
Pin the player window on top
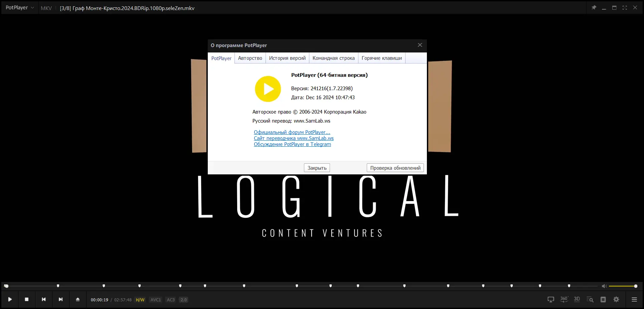coord(594,8)
